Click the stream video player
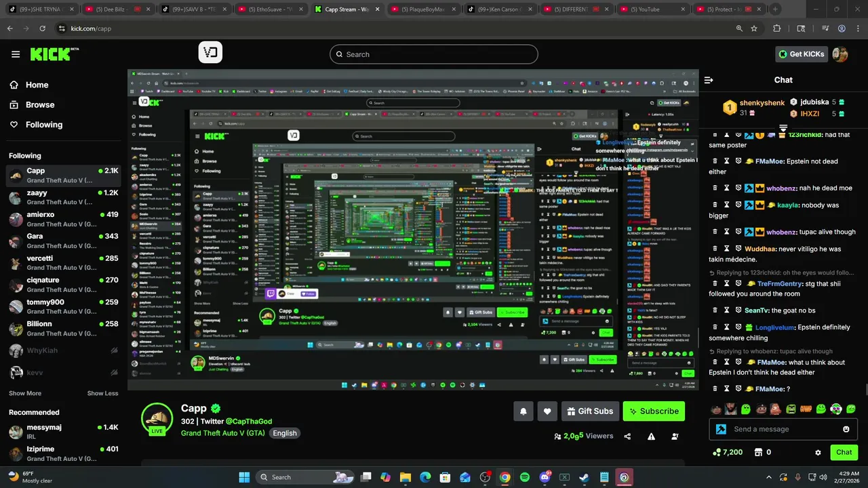Viewport: 868px width, 488px height. 413,230
